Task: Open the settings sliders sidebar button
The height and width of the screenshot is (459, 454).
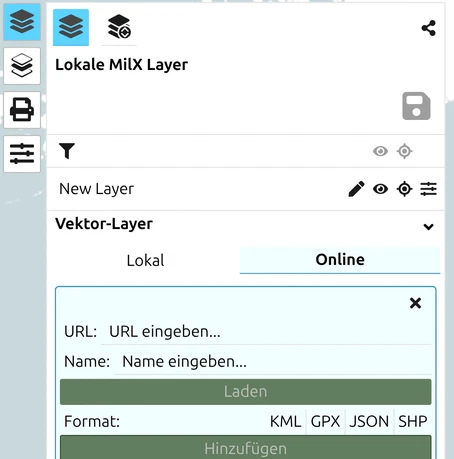Action: (x=22, y=154)
